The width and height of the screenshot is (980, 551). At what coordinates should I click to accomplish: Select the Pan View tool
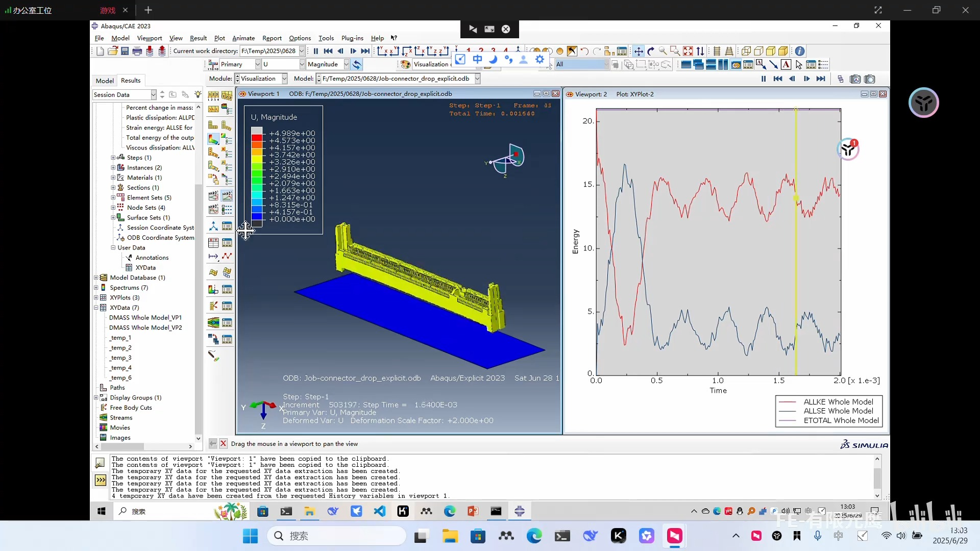click(x=639, y=51)
